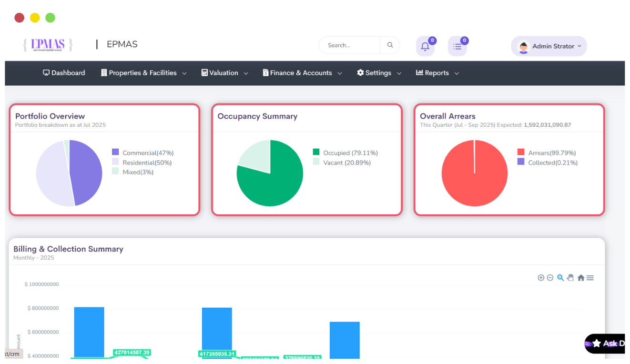Expand the Settings dropdown arrow
Viewport: 630px width, 364px height.
coord(399,73)
